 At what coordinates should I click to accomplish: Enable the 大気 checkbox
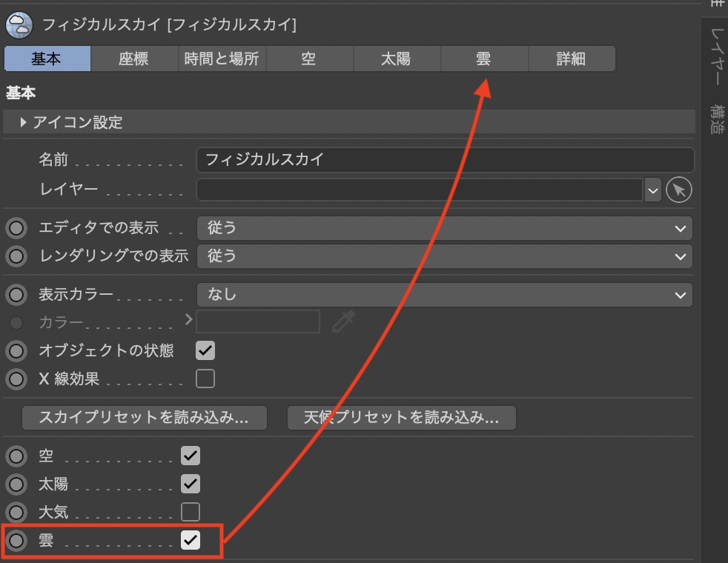coord(191,512)
